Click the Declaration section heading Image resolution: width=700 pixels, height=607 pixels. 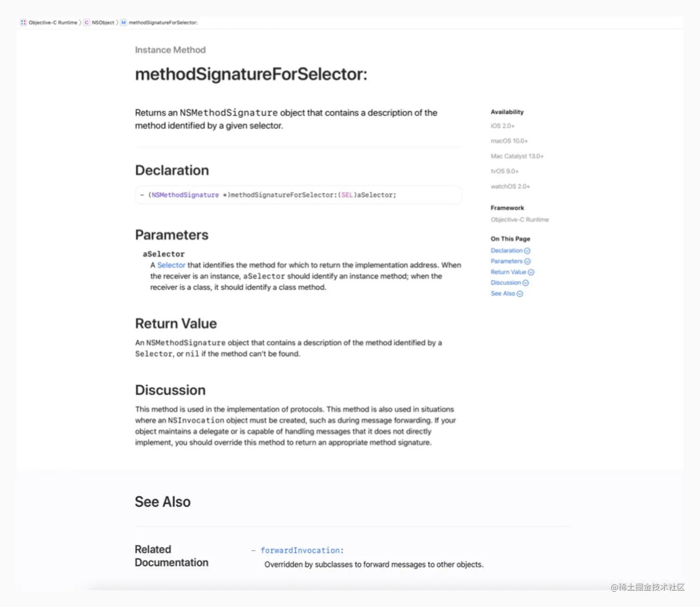click(x=172, y=170)
